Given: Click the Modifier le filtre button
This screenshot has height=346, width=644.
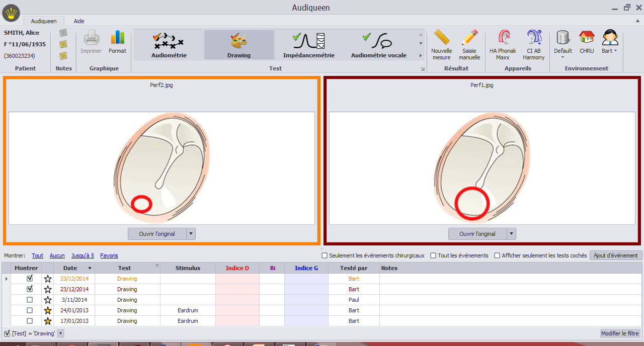Looking at the screenshot, I should pos(620,333).
